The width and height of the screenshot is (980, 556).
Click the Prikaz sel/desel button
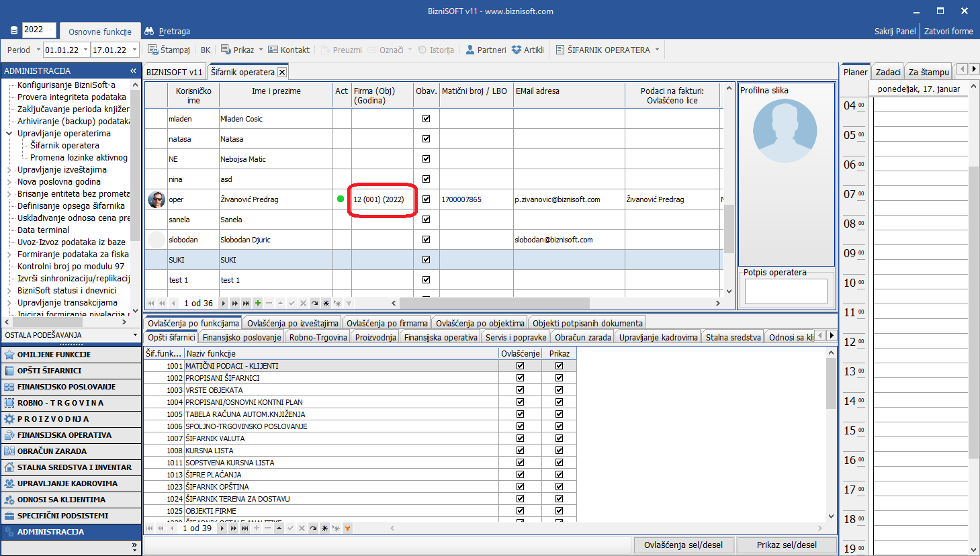click(787, 545)
